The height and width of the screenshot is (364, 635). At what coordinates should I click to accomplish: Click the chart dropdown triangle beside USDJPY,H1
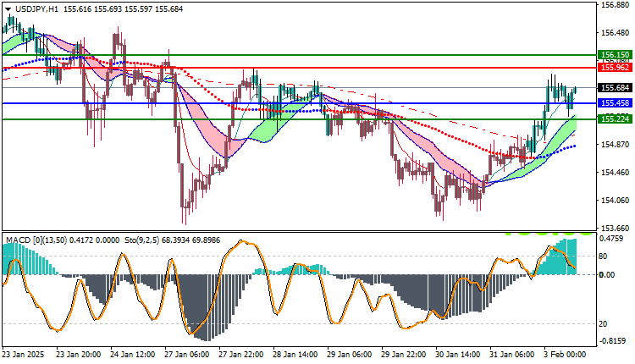pyautogui.click(x=8, y=9)
